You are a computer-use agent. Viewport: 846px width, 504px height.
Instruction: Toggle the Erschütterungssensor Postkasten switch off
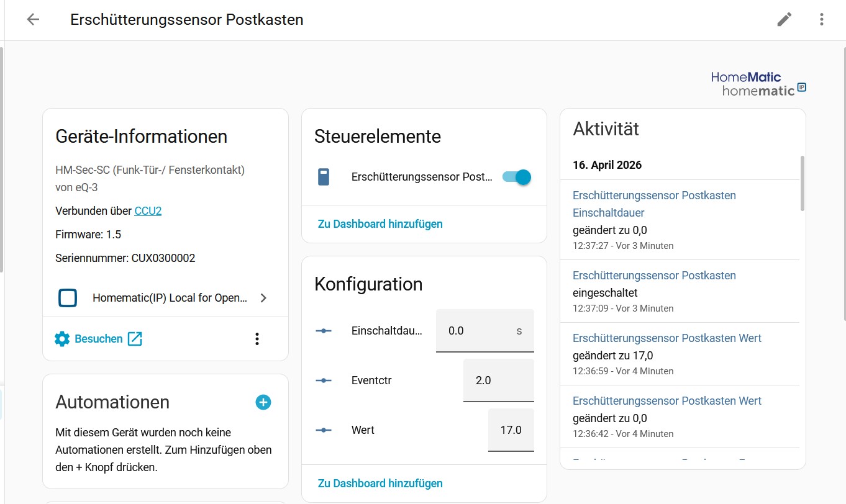pyautogui.click(x=517, y=178)
